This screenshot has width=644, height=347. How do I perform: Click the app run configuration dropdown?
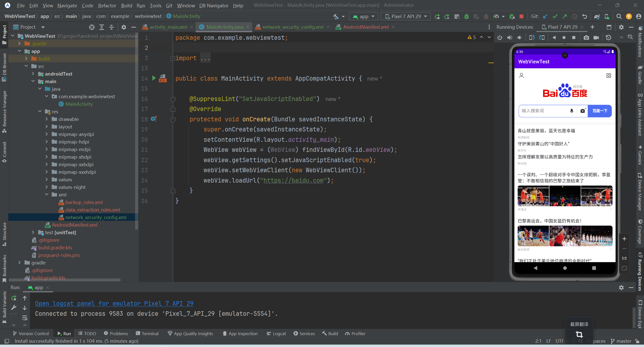(363, 16)
